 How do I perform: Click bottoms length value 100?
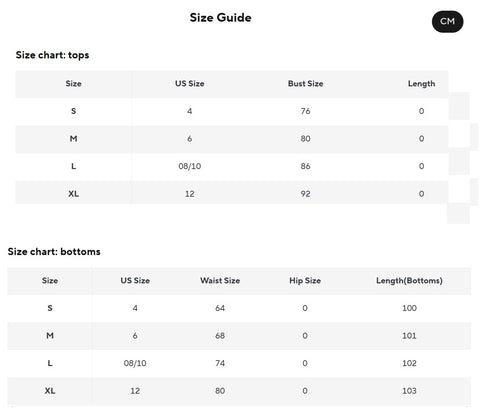click(409, 308)
